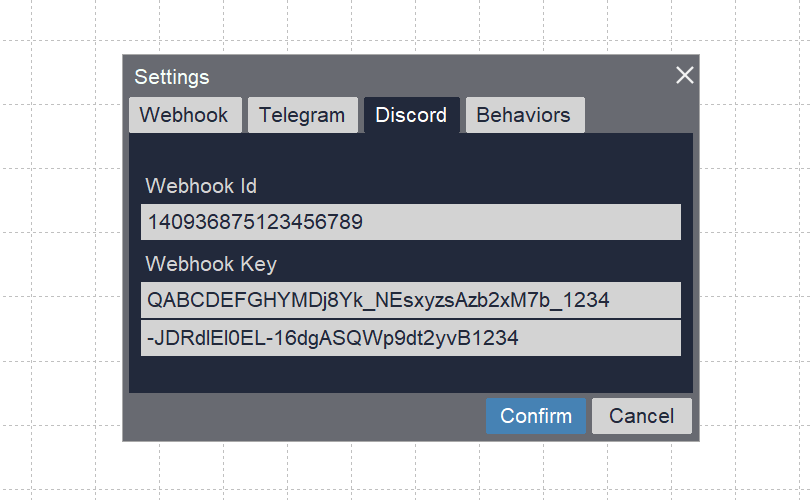
Task: Click empty tab strip right of Behaviors
Action: pyautogui.click(x=640, y=115)
